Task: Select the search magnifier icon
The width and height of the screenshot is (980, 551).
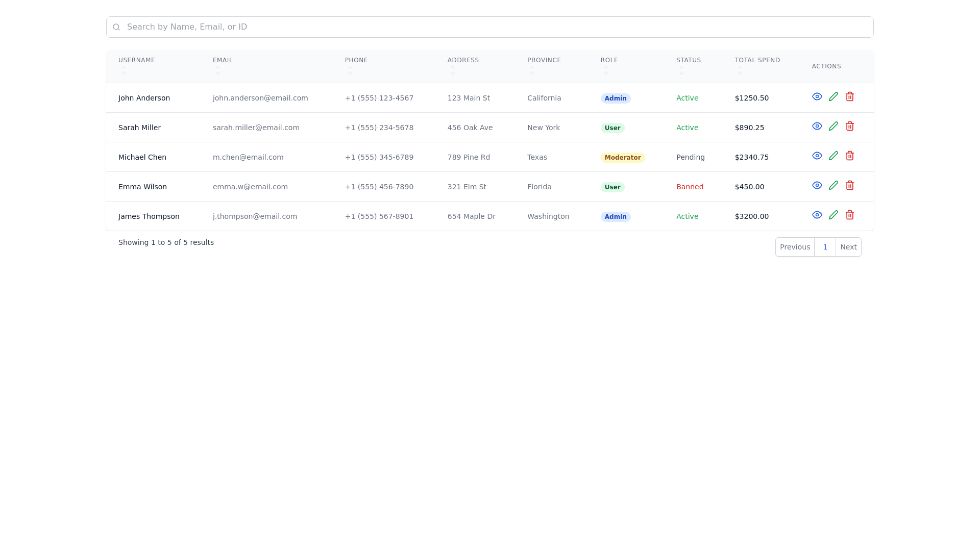Action: click(116, 27)
